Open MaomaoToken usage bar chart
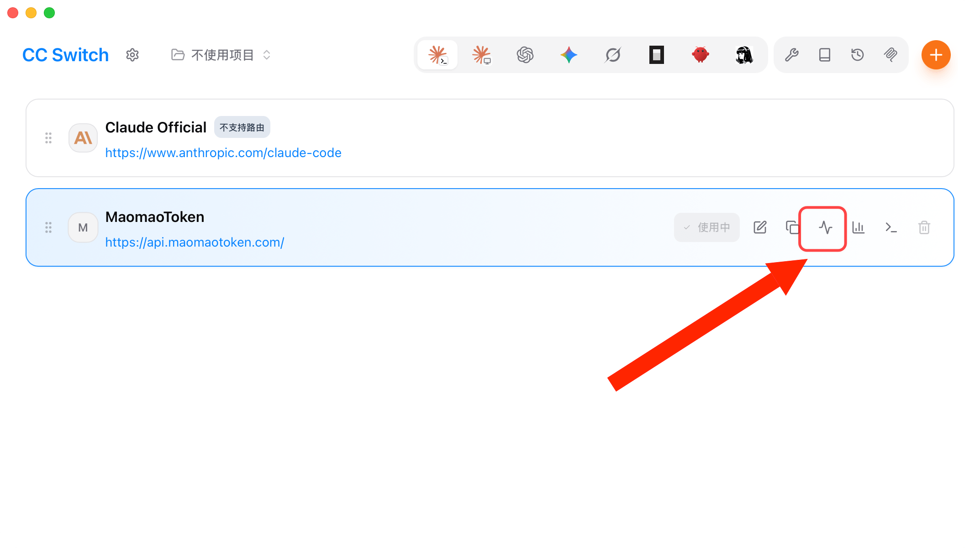The width and height of the screenshot is (980, 548). pyautogui.click(x=859, y=227)
